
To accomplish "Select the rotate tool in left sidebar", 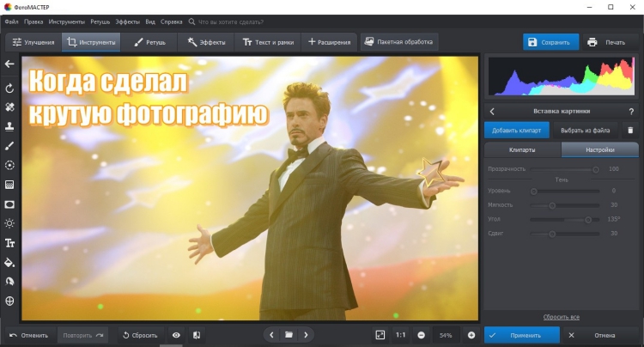I will 9,88.
